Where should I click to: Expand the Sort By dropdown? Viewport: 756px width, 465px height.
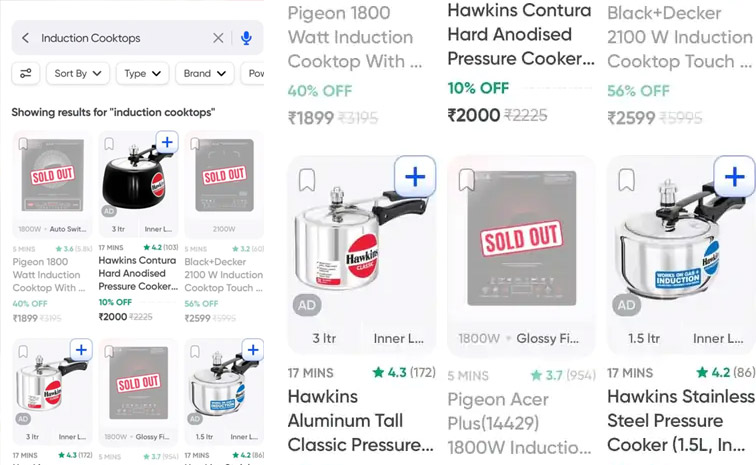(x=78, y=73)
